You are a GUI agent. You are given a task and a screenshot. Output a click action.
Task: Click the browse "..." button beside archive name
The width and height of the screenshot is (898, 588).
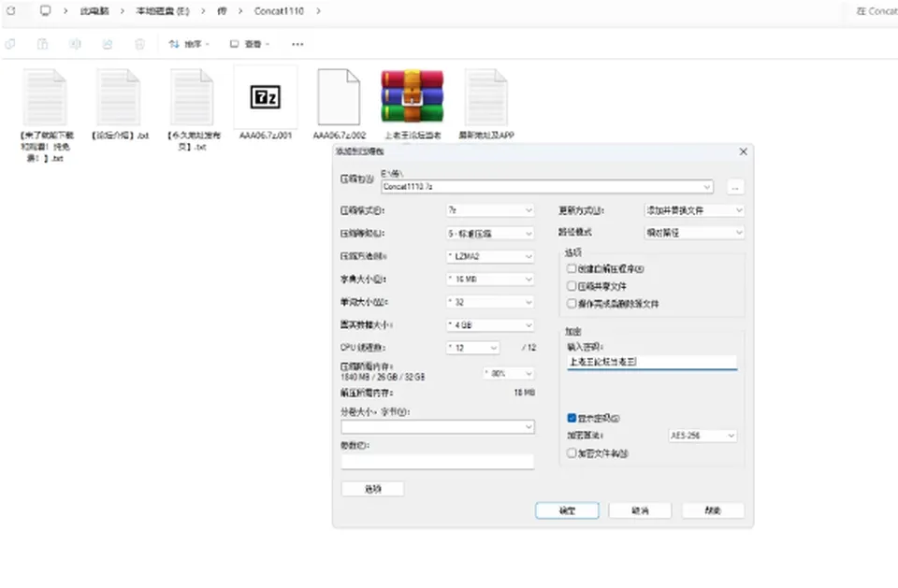[735, 187]
